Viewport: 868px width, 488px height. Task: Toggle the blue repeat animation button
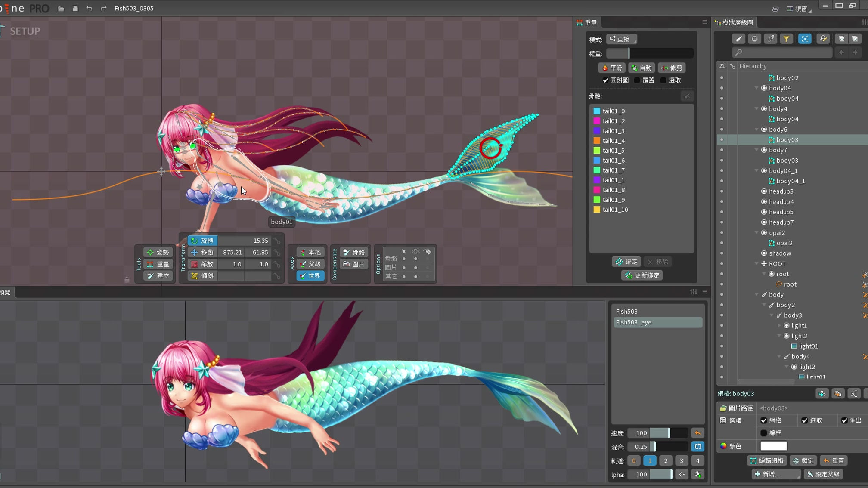[697, 446]
